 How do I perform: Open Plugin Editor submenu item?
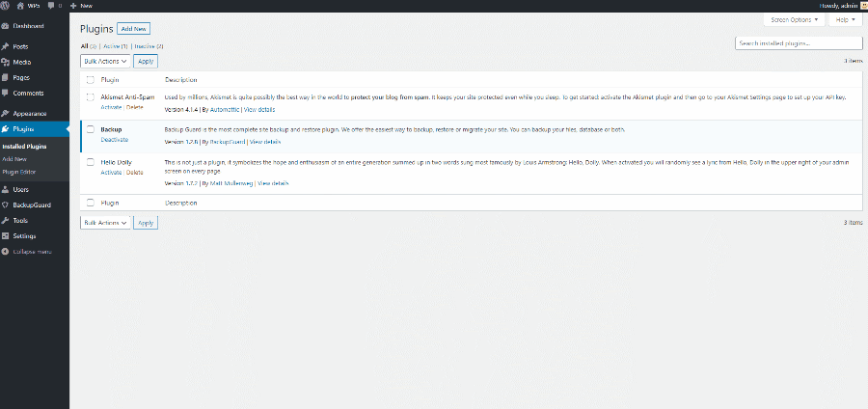[19, 172]
